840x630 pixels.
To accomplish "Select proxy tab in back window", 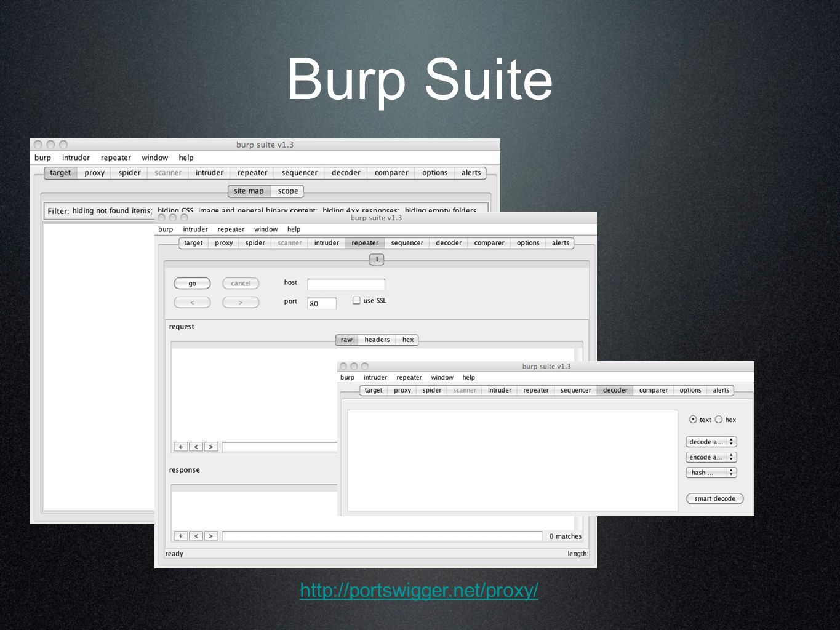I will pyautogui.click(x=94, y=173).
